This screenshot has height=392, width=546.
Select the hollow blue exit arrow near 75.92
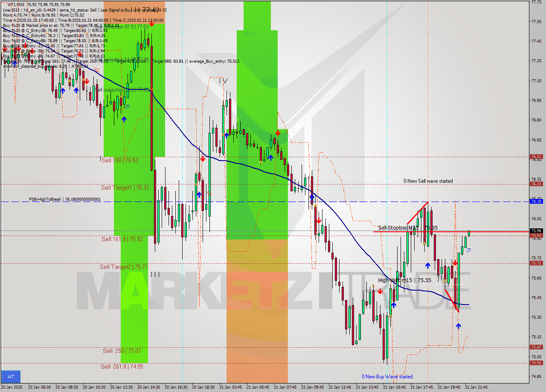click(x=469, y=251)
